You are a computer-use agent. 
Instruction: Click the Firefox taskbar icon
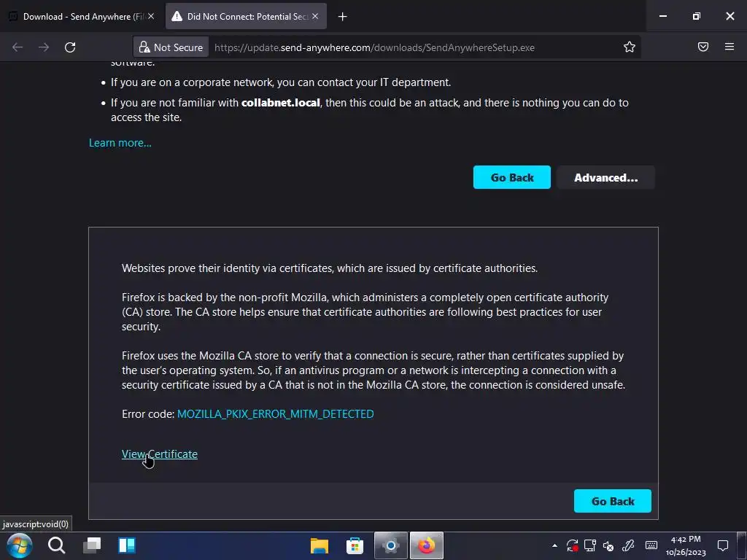coord(426,545)
